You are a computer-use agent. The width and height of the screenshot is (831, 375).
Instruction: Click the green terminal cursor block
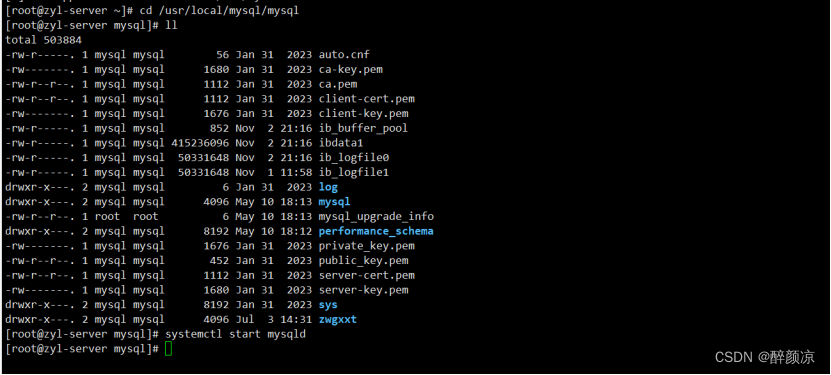169,349
